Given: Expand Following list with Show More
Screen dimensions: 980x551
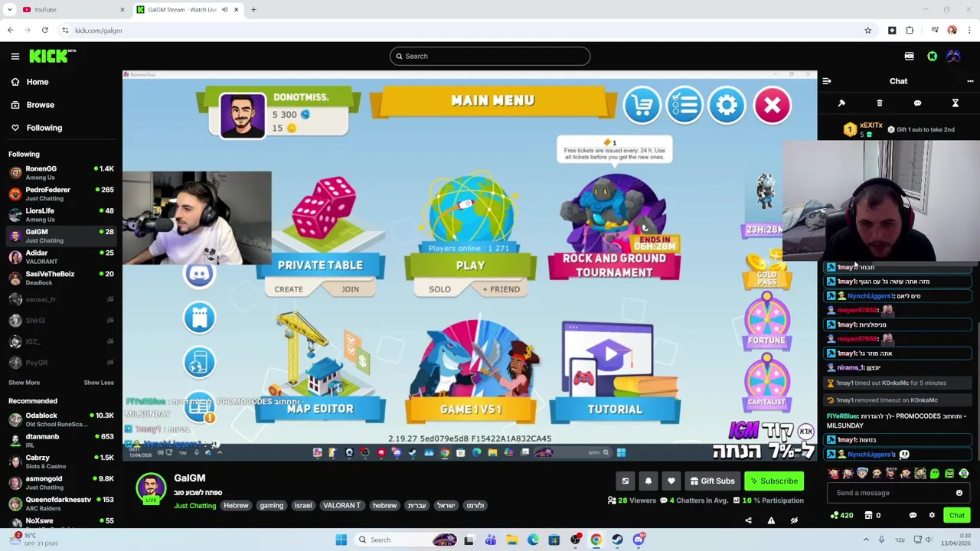Looking at the screenshot, I should (24, 383).
